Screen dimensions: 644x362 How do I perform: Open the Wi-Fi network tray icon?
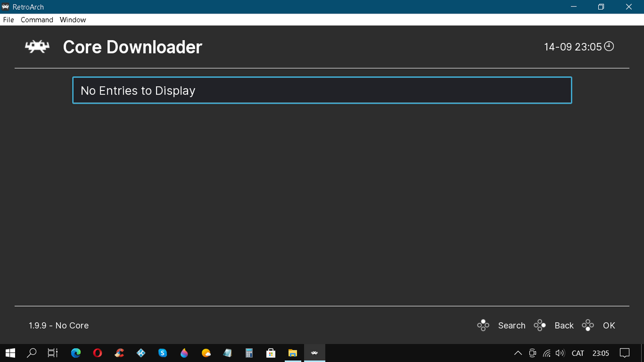546,353
